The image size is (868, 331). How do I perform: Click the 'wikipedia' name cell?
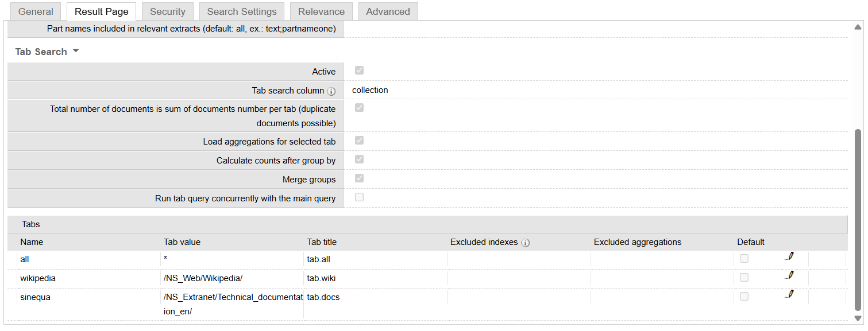(88, 278)
